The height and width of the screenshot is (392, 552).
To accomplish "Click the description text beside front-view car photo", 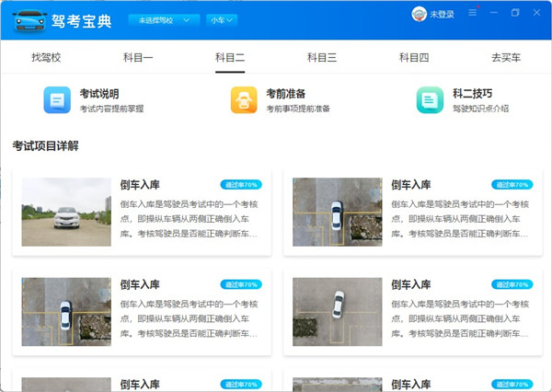I will tap(189, 219).
